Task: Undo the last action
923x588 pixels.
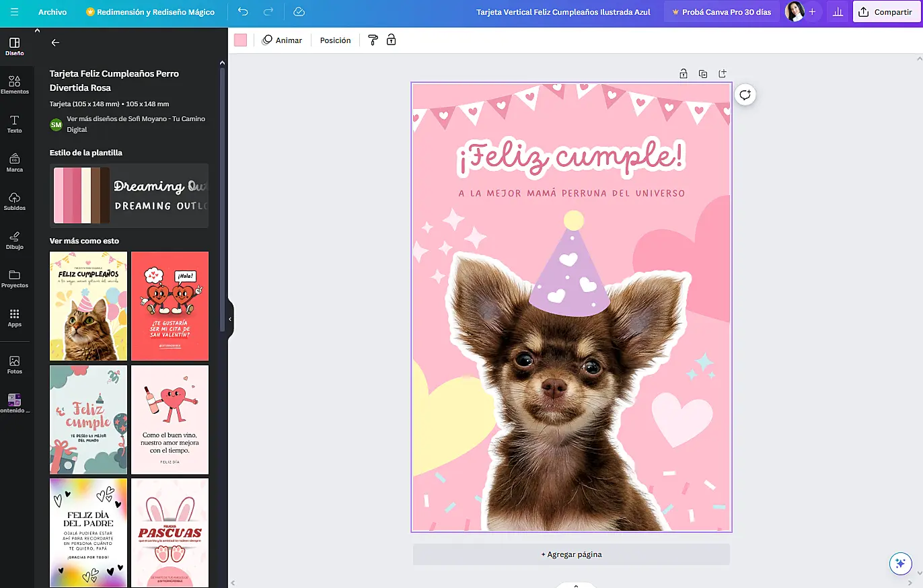Action: click(243, 11)
